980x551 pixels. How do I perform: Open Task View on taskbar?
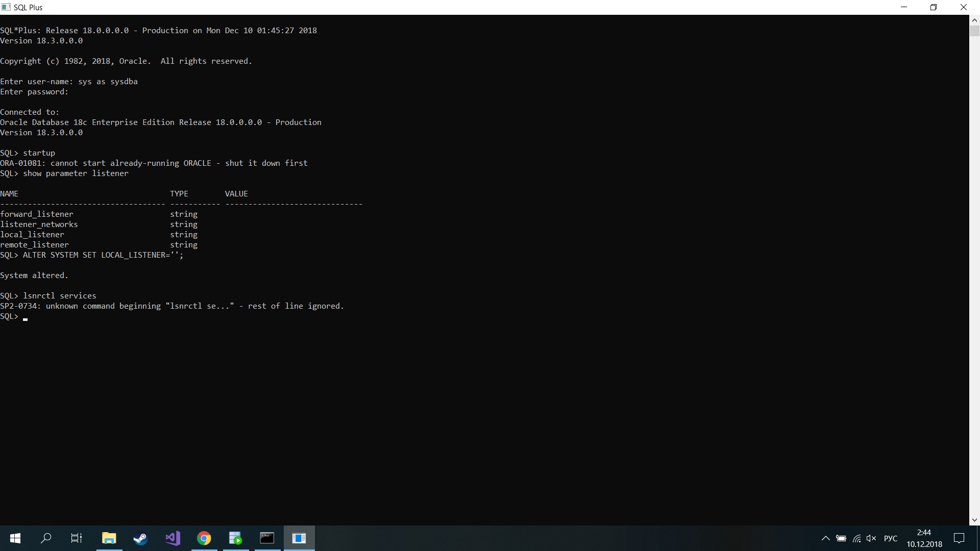coord(77,538)
